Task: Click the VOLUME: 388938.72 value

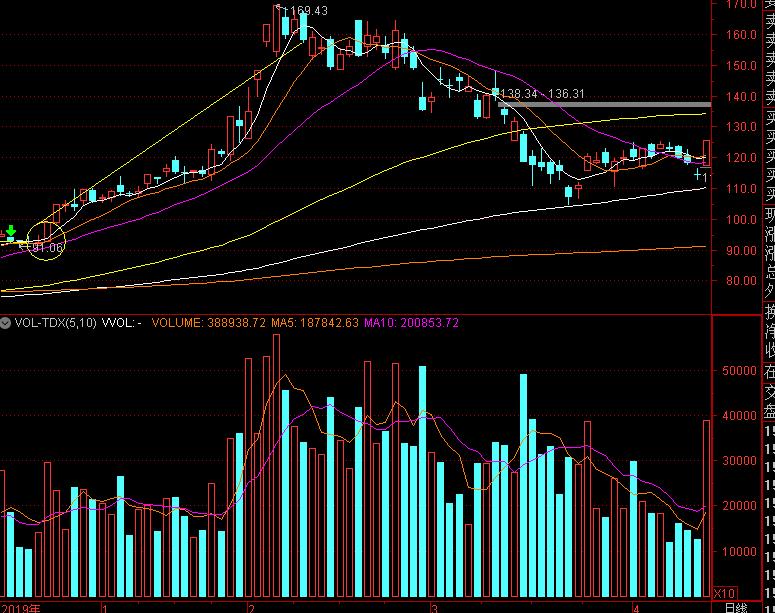Action: 209,323
